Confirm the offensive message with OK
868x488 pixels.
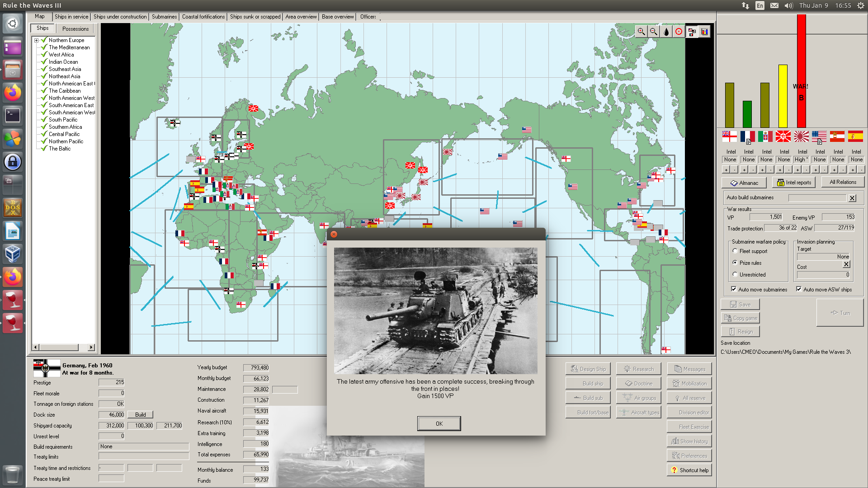click(439, 423)
